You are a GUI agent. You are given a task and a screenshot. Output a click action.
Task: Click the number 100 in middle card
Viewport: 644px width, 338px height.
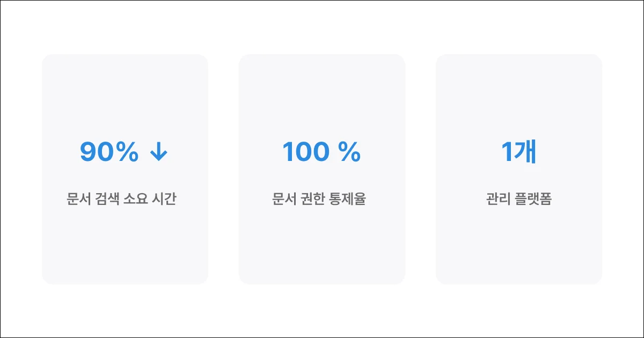click(x=306, y=153)
